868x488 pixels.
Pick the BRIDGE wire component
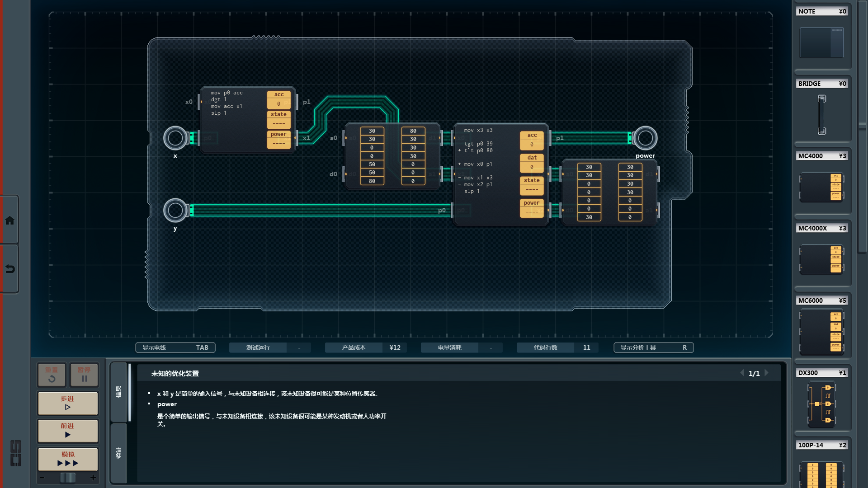point(821,115)
